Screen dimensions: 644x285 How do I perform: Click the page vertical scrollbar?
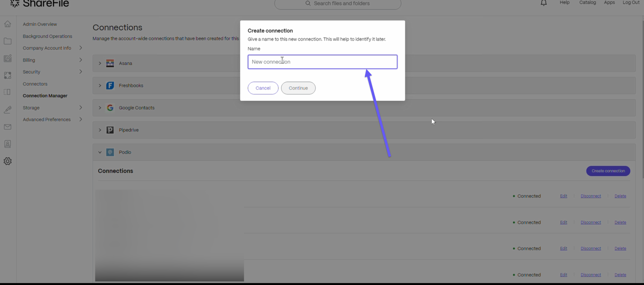643,99
